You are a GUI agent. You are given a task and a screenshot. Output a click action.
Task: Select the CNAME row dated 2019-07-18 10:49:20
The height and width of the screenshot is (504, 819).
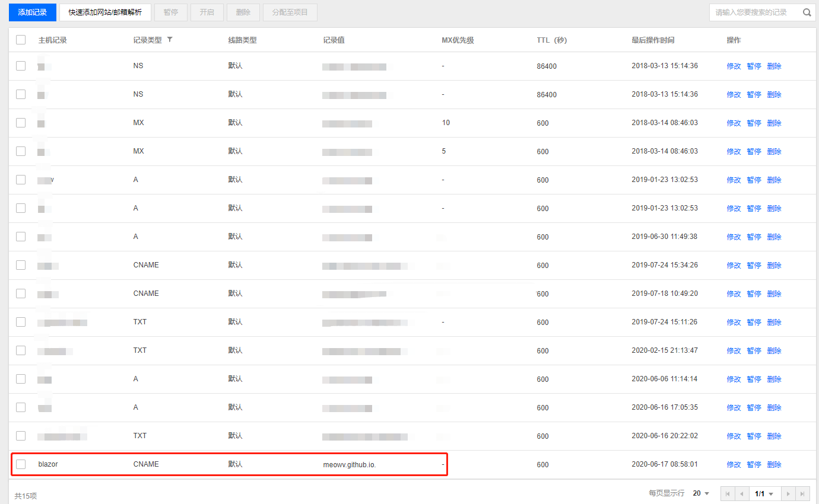21,294
